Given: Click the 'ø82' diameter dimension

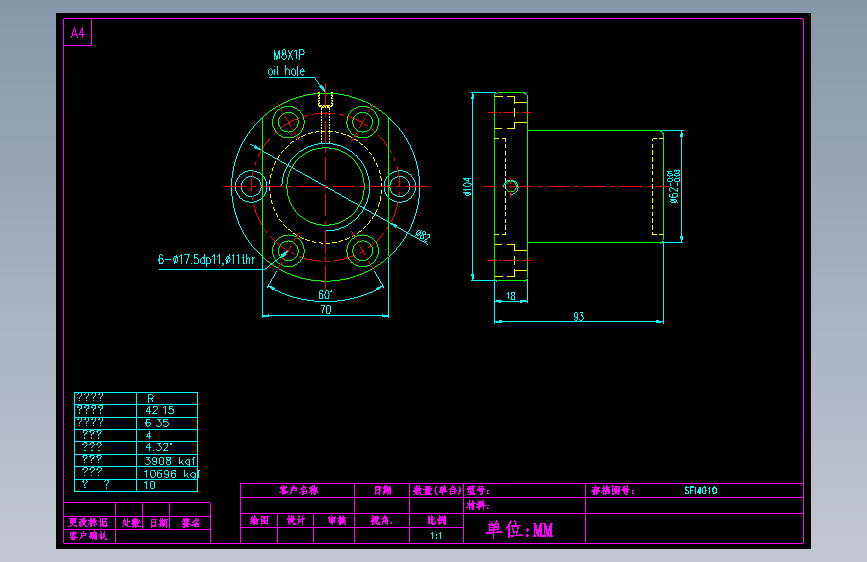Looking at the screenshot, I should [x=422, y=236].
